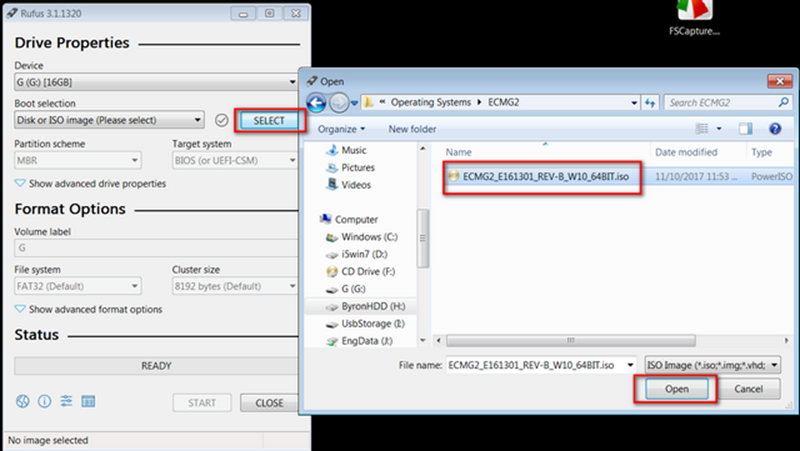Viewport: 800px width, 451px height.
Task: Select the ECMG2_E161301_REV-B_W10_64BIT.iso file
Action: coord(545,177)
